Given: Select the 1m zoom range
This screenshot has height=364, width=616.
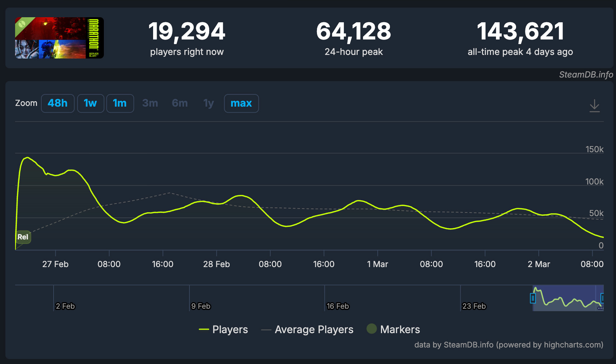Looking at the screenshot, I should [120, 103].
